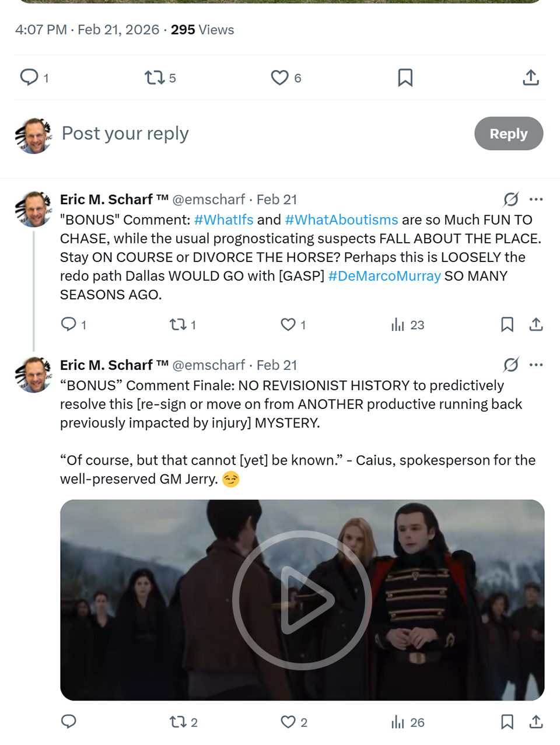The width and height of the screenshot is (560, 745).
Task: Like the main post with 6 likes
Action: [280, 78]
